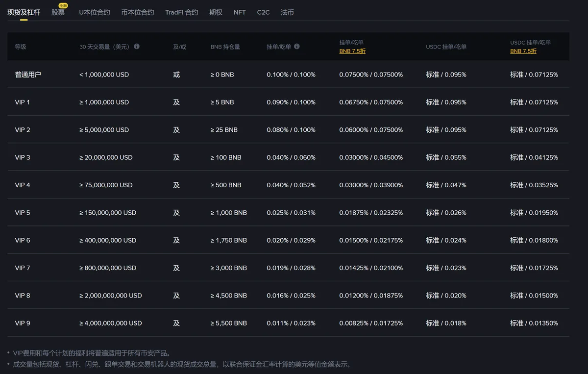Select VIP 7 level cell
Image resolution: width=588 pixels, height=374 pixels.
tap(23, 268)
